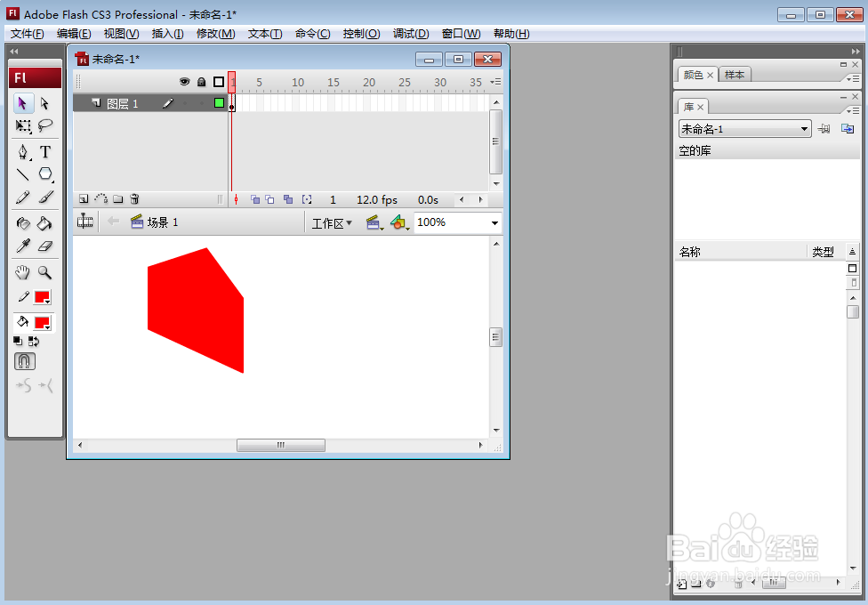Toggle visibility dot of 图层 1
Viewport: 868px width, 605px height.
point(185,103)
